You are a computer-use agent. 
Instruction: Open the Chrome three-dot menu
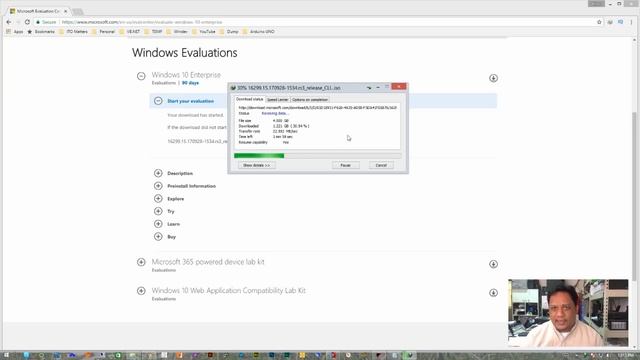tap(631, 22)
